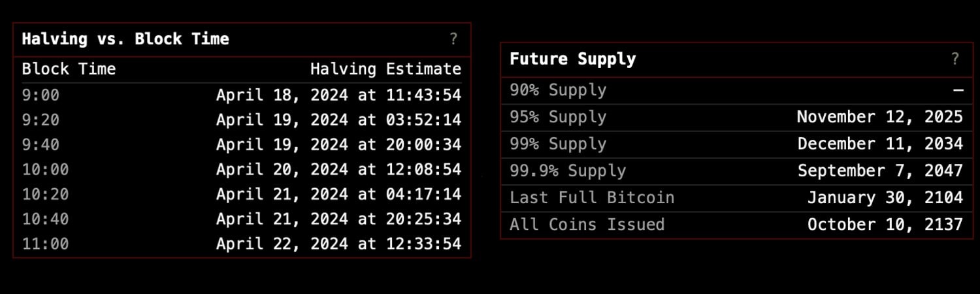Select the 11:00 block time row
The height and width of the screenshot is (294, 980).
[242, 244]
